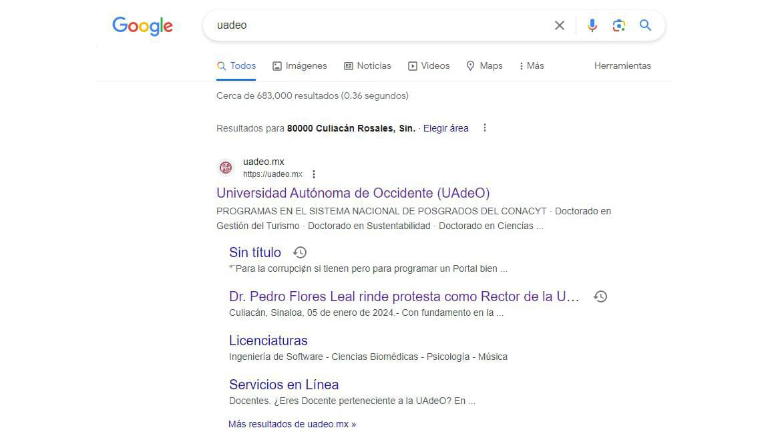Select the Maps tab

(484, 66)
